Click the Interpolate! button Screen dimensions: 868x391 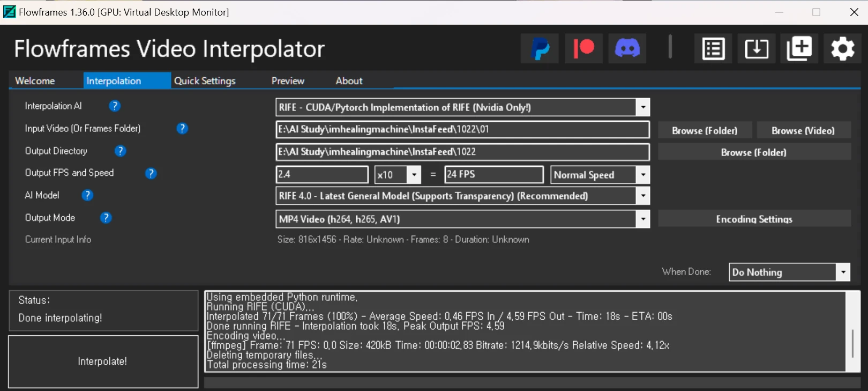coord(103,362)
